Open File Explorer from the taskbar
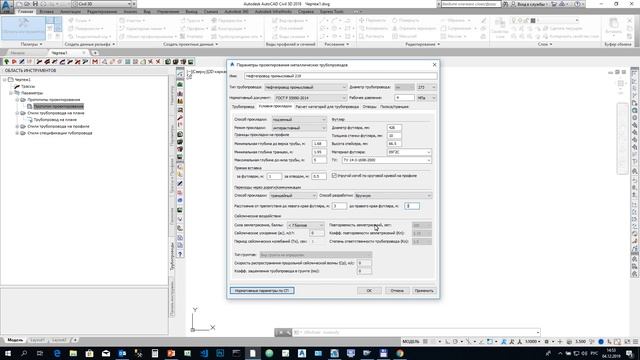 73,353
